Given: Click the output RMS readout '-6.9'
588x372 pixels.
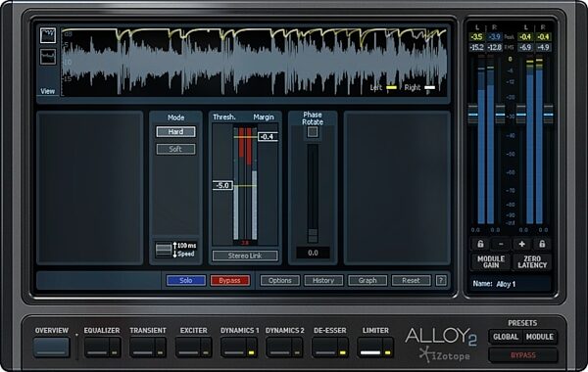Looking at the screenshot, I should (x=525, y=47).
